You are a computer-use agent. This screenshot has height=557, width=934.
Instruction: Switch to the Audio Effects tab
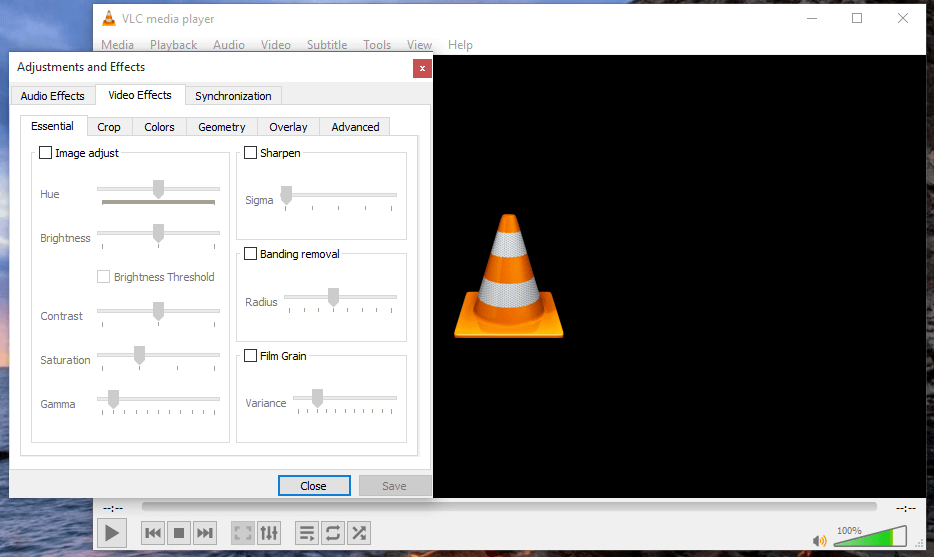pyautogui.click(x=52, y=96)
